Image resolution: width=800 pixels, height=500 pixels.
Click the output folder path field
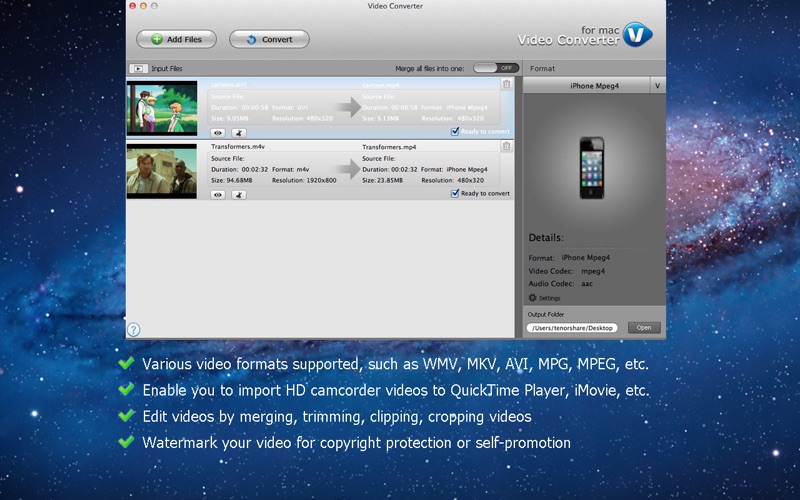572,328
